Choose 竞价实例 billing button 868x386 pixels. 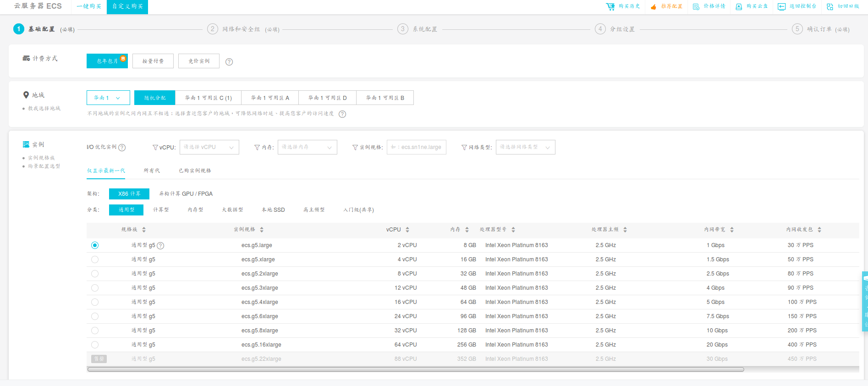click(x=199, y=61)
